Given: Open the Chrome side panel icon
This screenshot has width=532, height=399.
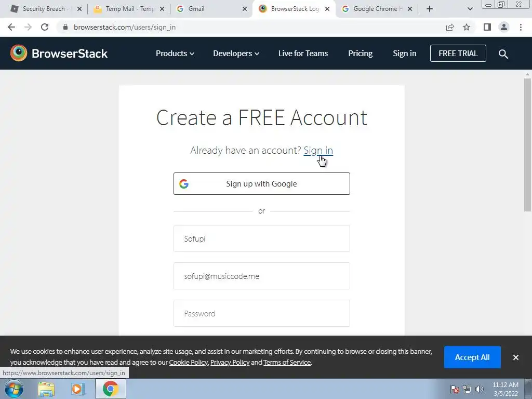Looking at the screenshot, I should (x=487, y=27).
